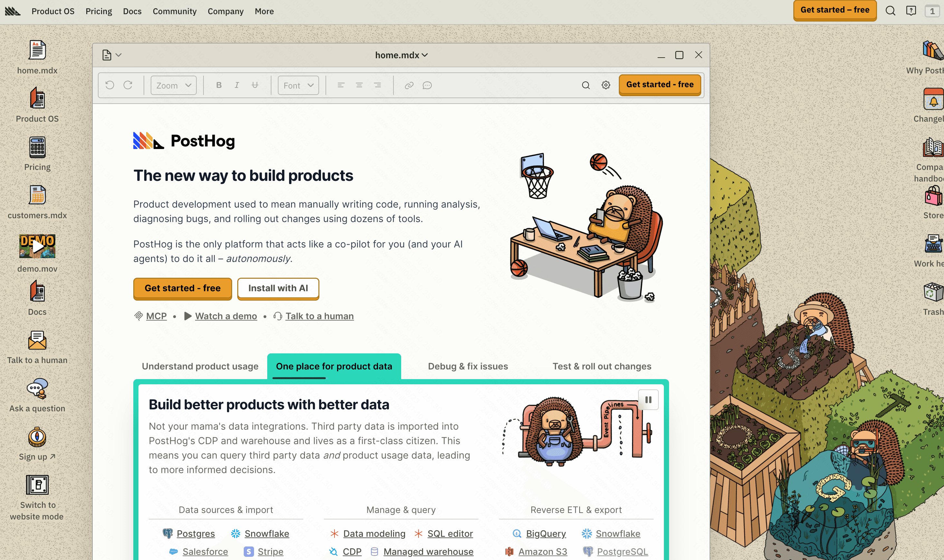Screen dimensions: 944x560
Task: Select Debug & fix issues tab
Action: (x=468, y=366)
